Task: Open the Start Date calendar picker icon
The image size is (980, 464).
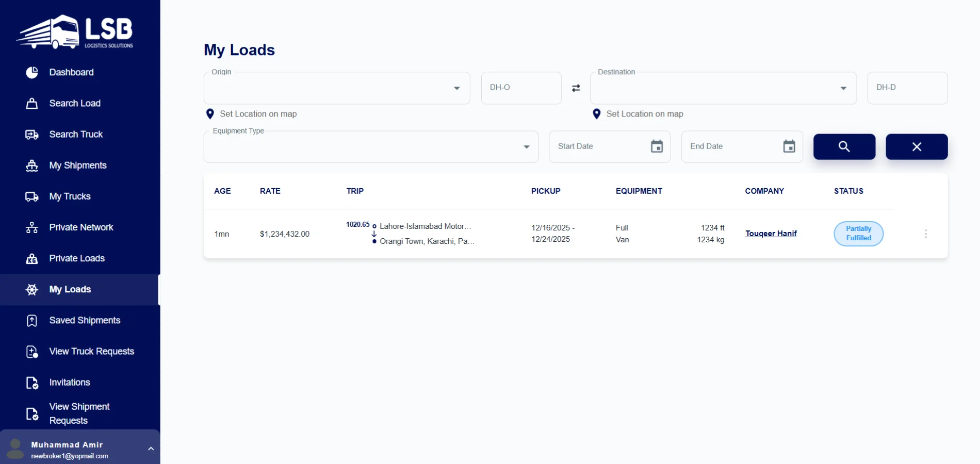Action: pos(657,146)
